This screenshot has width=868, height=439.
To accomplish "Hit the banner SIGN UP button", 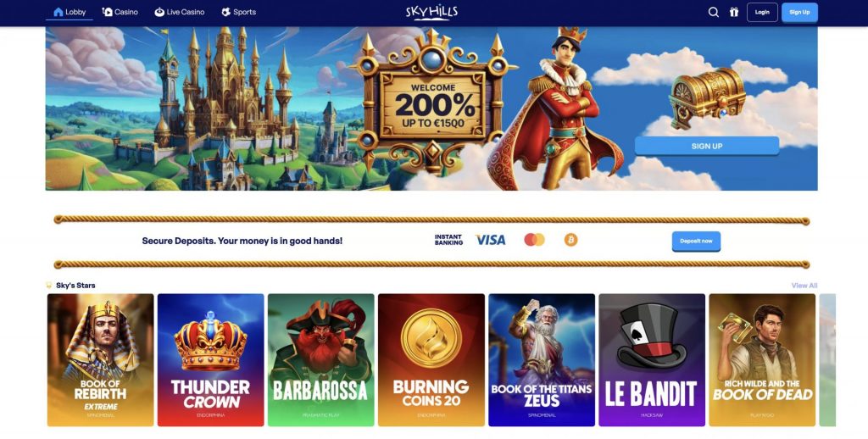I will [x=707, y=146].
